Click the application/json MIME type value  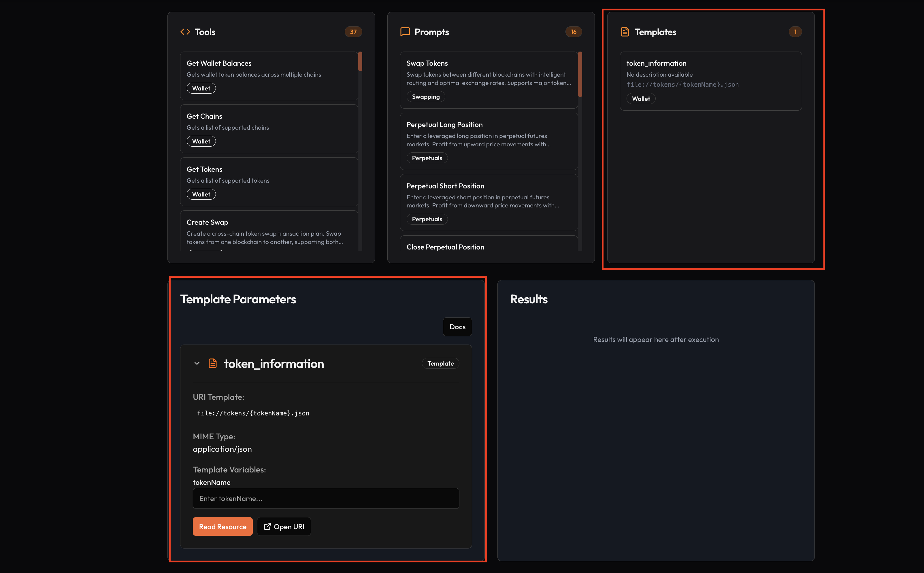(x=222, y=449)
